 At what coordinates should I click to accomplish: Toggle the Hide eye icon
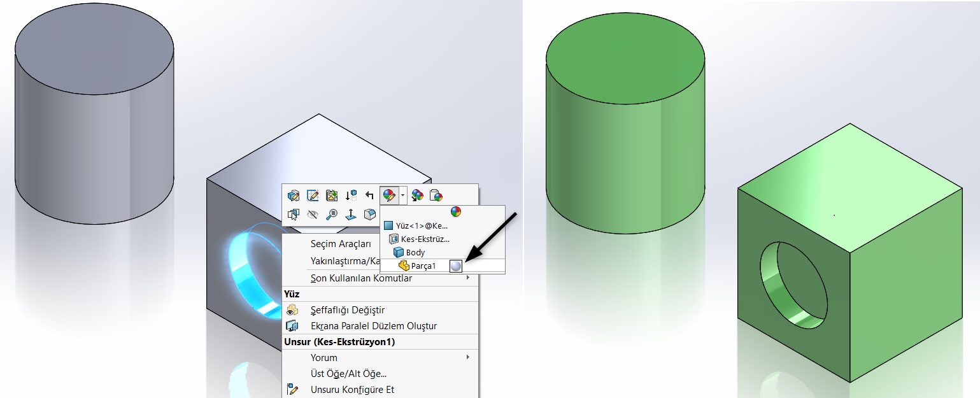tap(313, 215)
